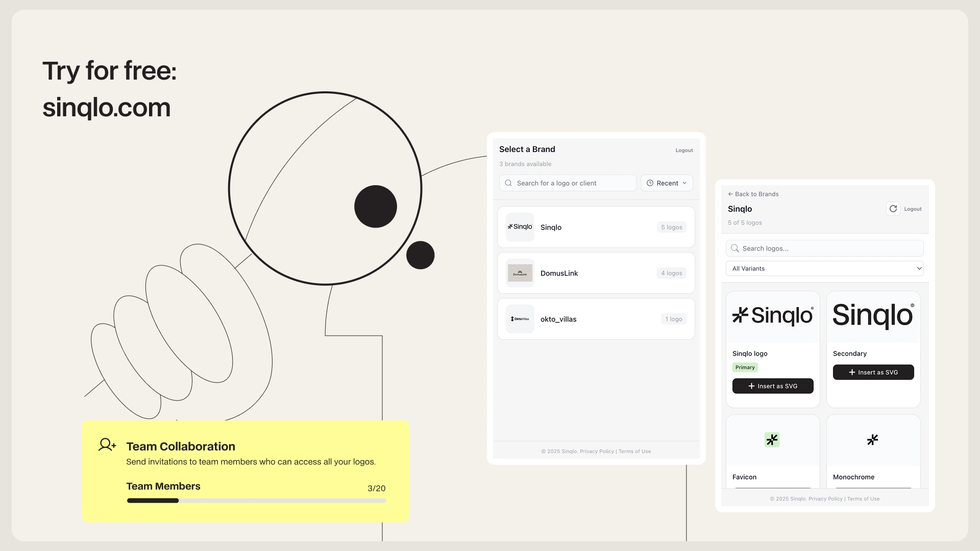
Task: Click the team invitation person icon
Action: (x=107, y=444)
